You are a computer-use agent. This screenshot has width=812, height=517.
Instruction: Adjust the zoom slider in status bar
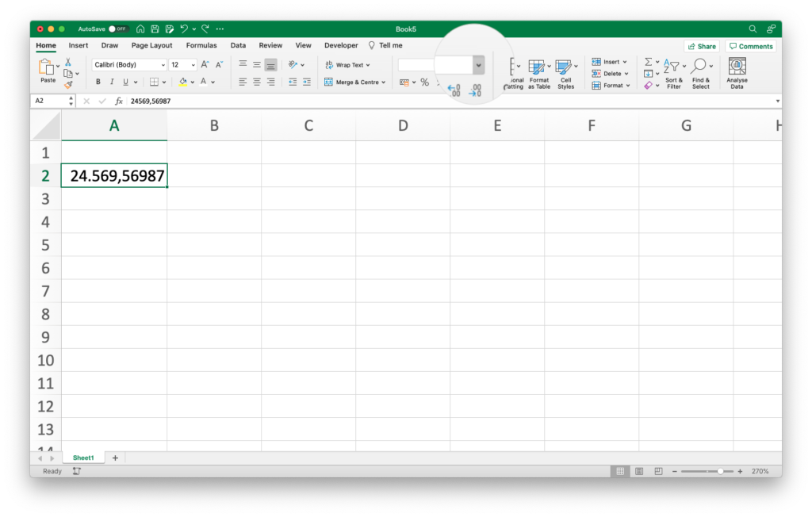click(x=720, y=471)
